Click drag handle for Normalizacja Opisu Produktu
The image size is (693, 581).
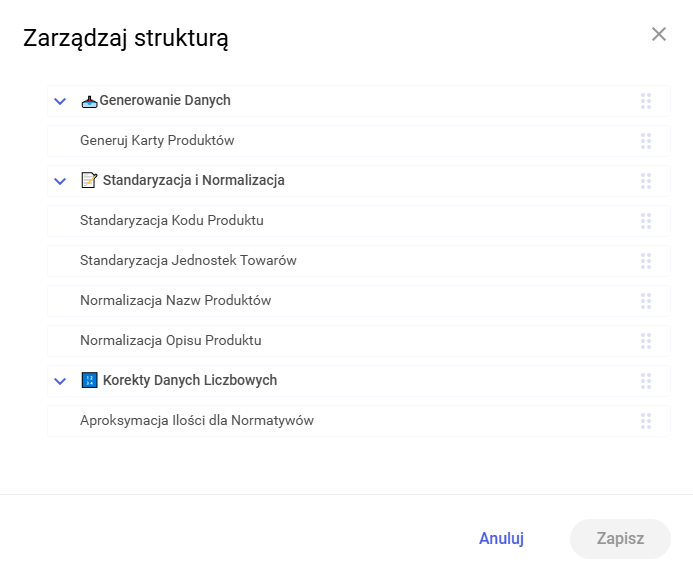tap(646, 341)
